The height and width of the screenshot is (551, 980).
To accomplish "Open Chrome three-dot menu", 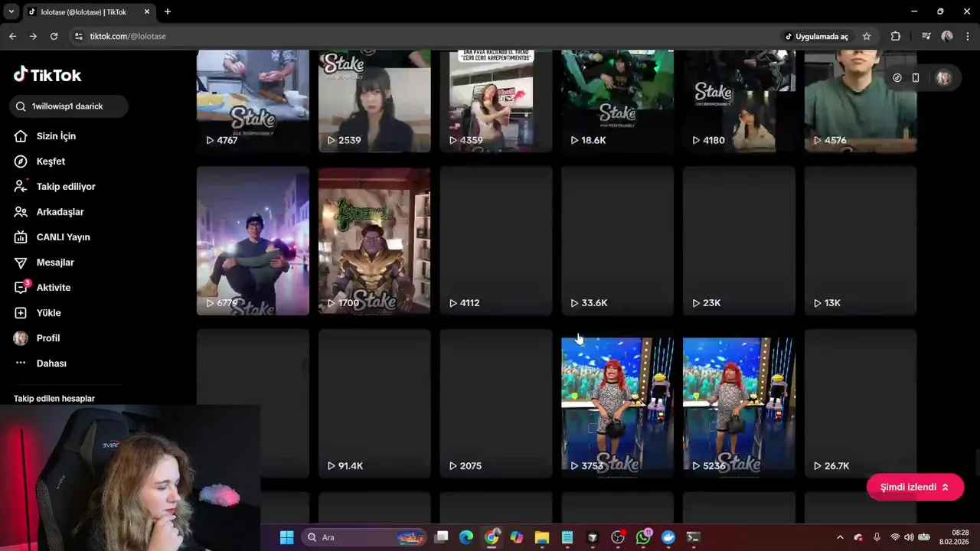I will [969, 36].
